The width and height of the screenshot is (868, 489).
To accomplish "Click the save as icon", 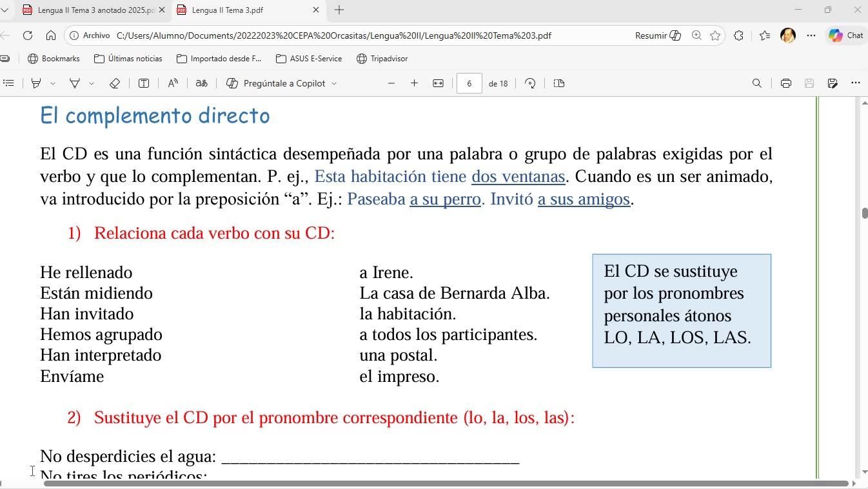I will [x=833, y=83].
